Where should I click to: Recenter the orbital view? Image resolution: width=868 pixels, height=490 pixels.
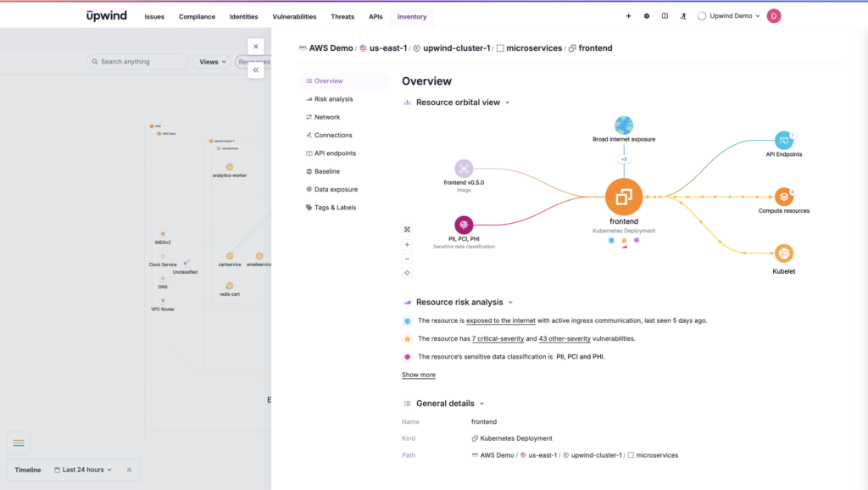coord(407,273)
